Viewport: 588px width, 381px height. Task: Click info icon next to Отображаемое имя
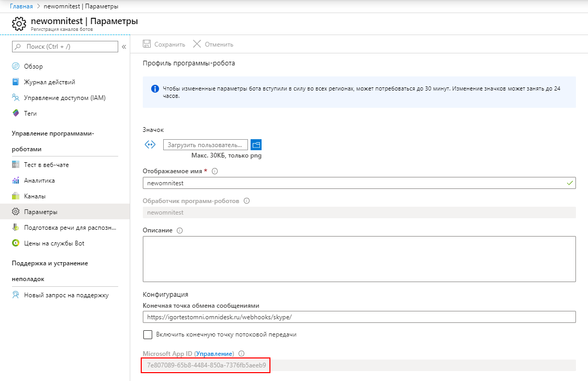point(215,171)
